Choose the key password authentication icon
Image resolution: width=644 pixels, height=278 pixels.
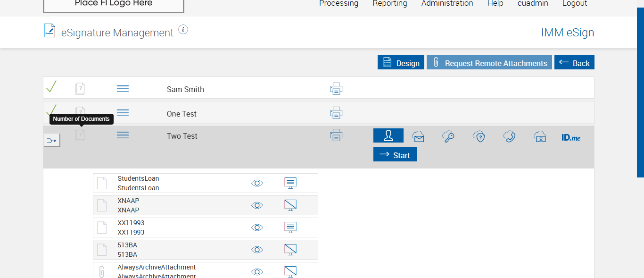448,136
